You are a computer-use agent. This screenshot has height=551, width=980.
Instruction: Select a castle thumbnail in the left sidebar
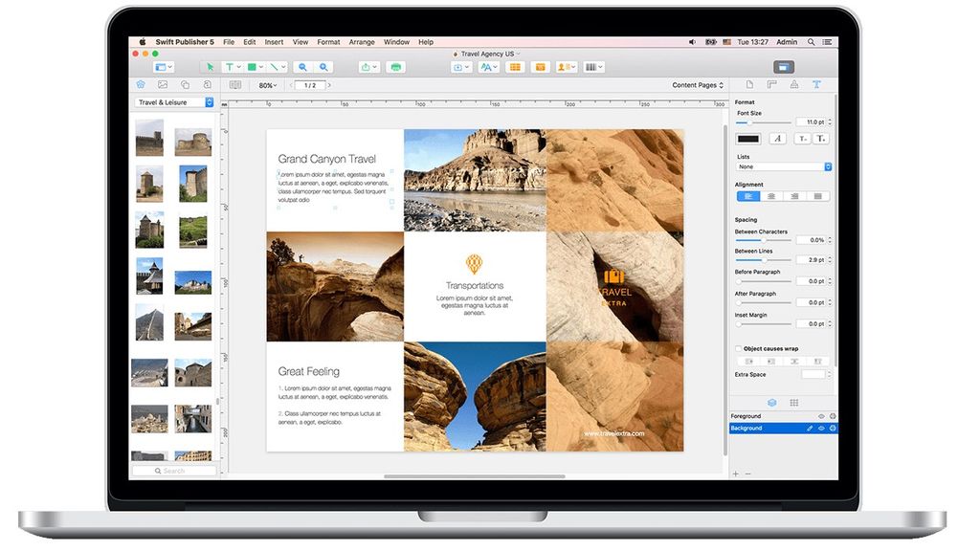pos(149,140)
